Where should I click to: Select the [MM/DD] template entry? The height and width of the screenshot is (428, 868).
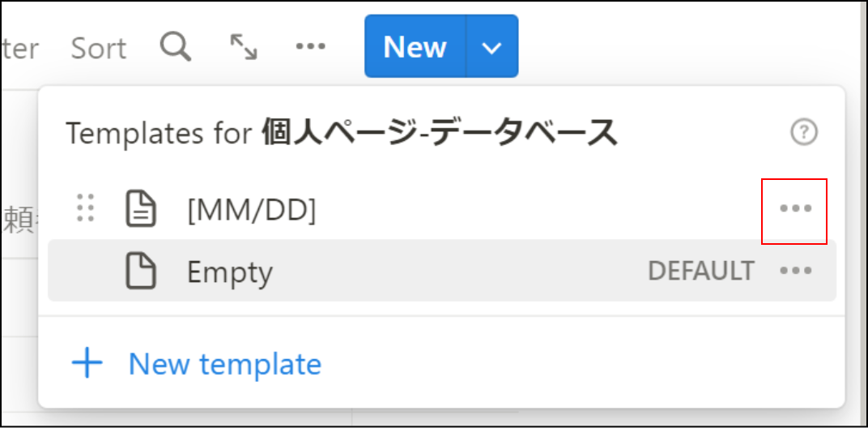(442, 209)
